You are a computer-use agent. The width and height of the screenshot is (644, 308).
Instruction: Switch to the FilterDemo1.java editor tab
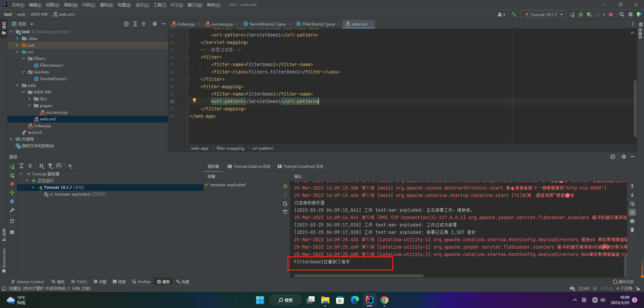pyautogui.click(x=318, y=24)
